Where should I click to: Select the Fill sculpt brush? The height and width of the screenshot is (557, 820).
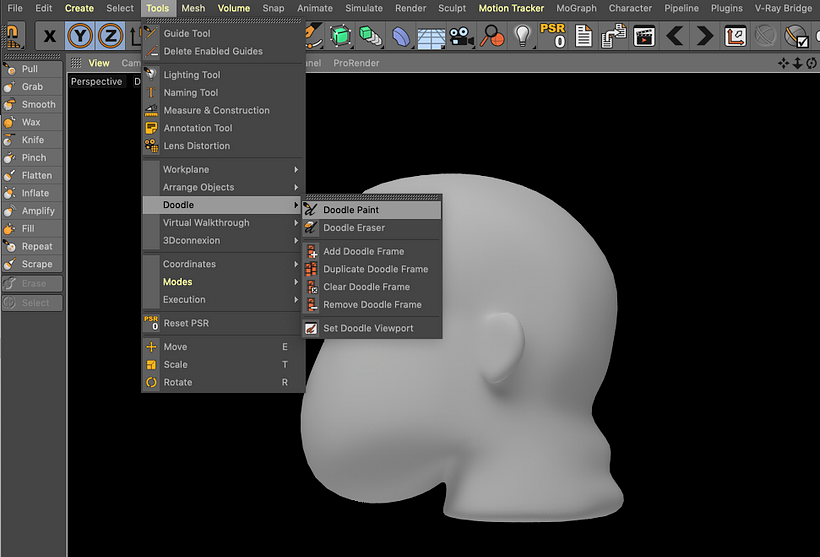pos(32,229)
